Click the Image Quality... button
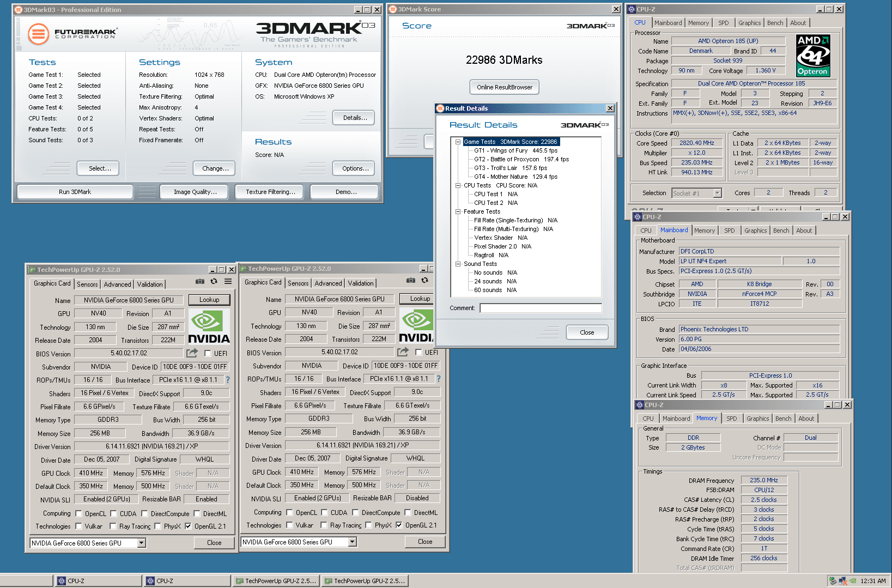Image resolution: width=892 pixels, height=588 pixels. pyautogui.click(x=195, y=192)
